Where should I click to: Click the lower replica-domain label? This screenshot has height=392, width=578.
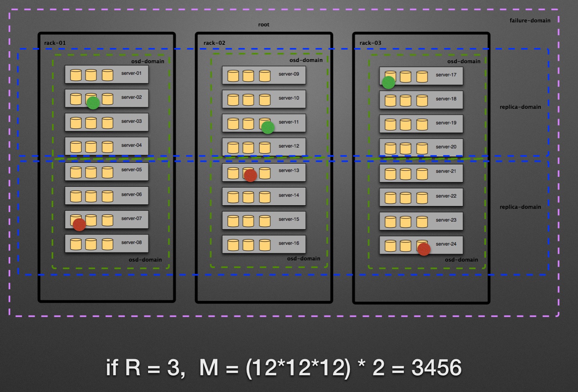click(x=520, y=207)
